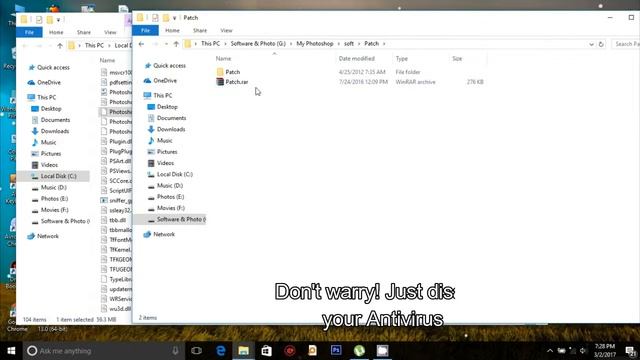Open the volume control in the system tray
Screen dimensions: 640x360
[x=583, y=351]
